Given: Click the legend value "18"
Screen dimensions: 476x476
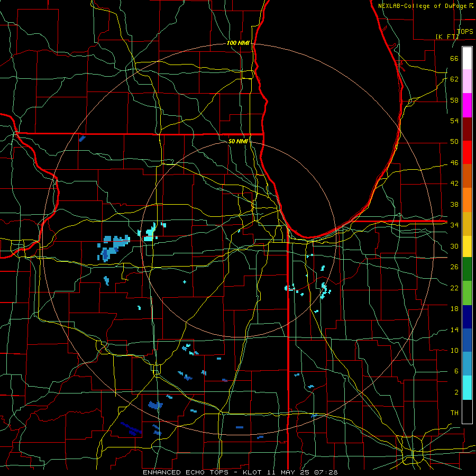Looking at the screenshot, I should [x=454, y=309].
